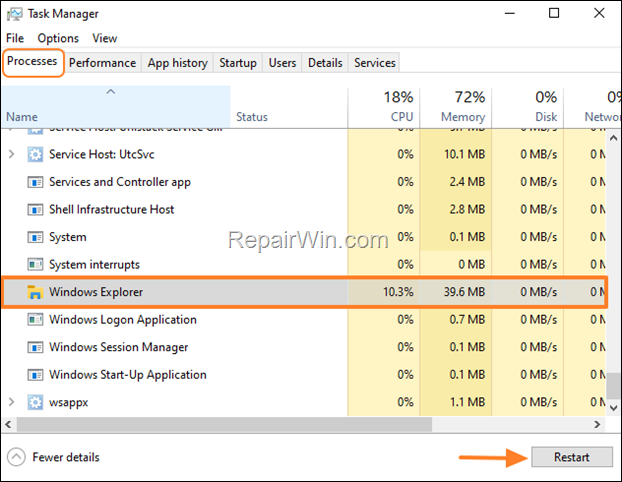Click the horizontal scrollbar right arrow
This screenshot has height=482, width=622.
click(597, 424)
